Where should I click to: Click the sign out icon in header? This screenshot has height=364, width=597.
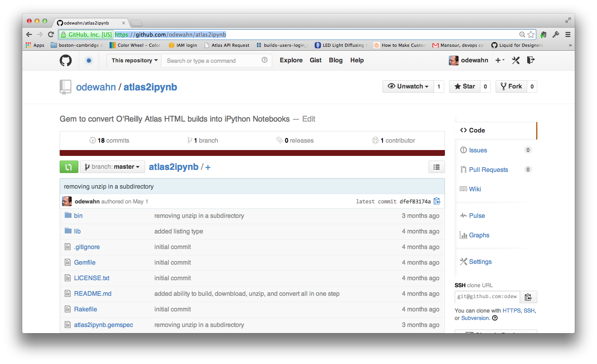click(530, 60)
